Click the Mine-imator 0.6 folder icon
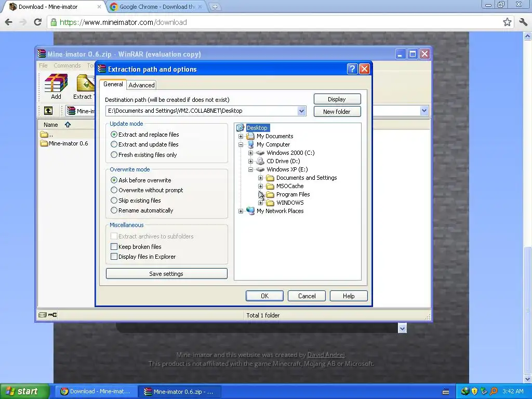The height and width of the screenshot is (399, 532). [44, 143]
